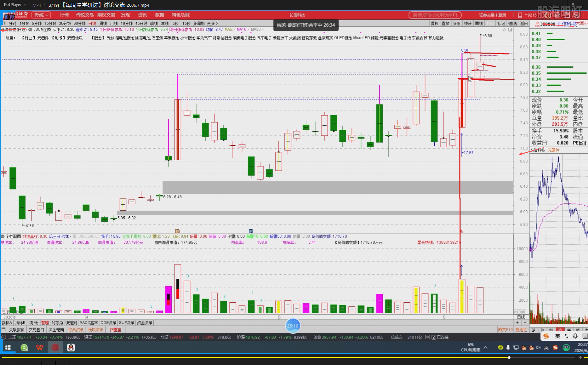Image resolution: width=588 pixels, height=365 pixels.
Task: Switch to the 60分钟 chart period
Action: point(80,24)
